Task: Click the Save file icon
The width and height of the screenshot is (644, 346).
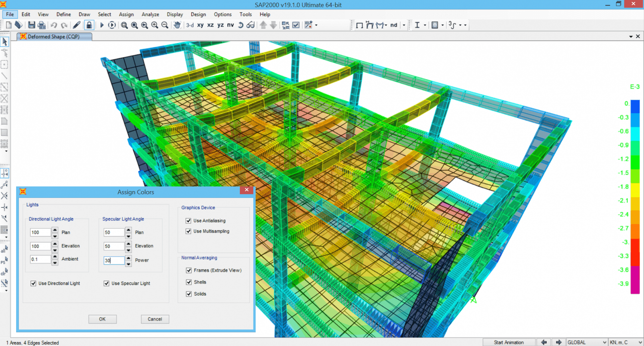Action: coord(32,25)
